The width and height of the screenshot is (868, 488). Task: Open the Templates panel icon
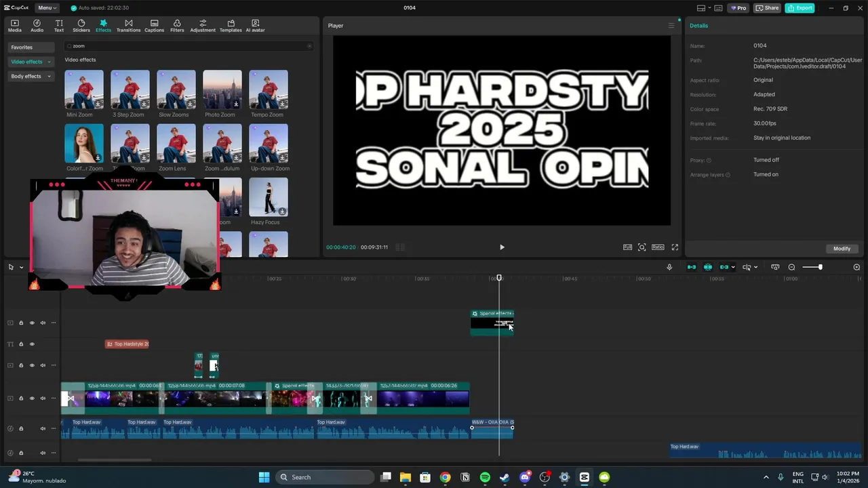point(231,26)
